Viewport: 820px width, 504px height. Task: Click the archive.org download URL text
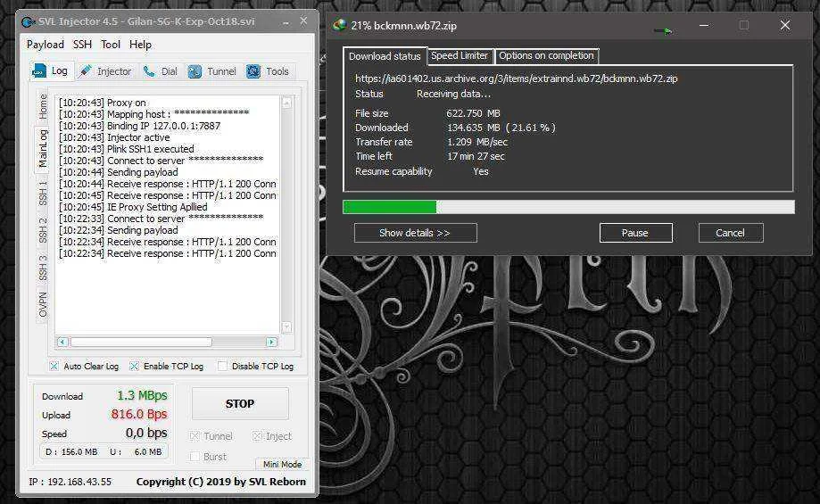[x=516, y=78]
